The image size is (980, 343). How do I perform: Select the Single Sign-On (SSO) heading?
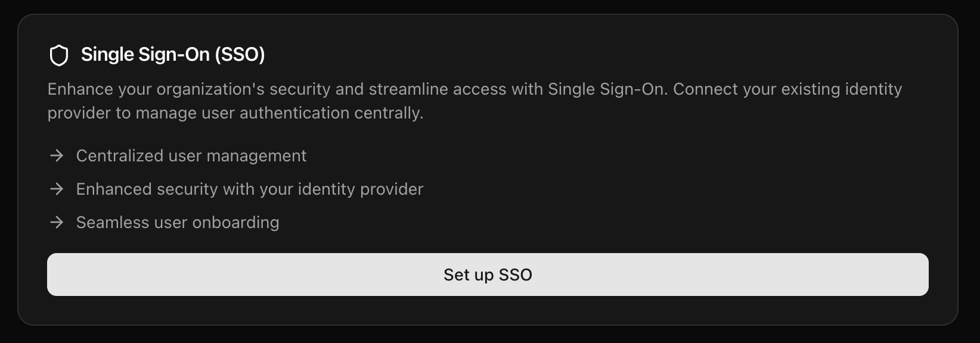[x=173, y=55]
